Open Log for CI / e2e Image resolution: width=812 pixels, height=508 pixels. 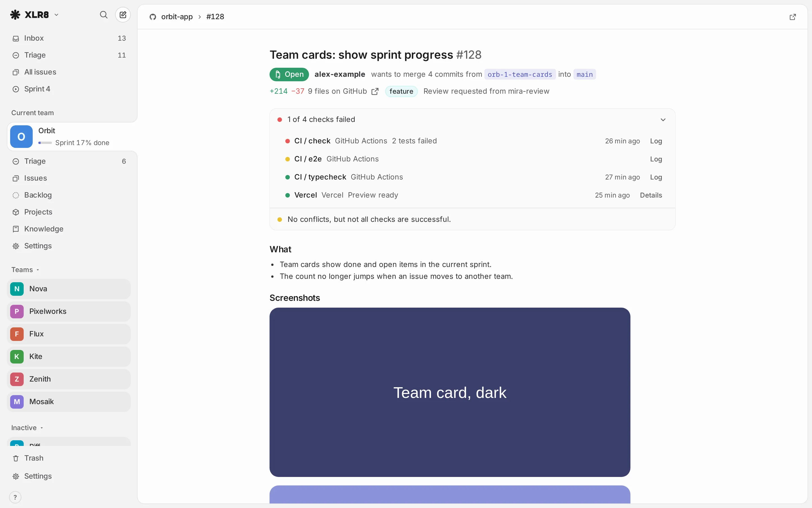pyautogui.click(x=656, y=159)
